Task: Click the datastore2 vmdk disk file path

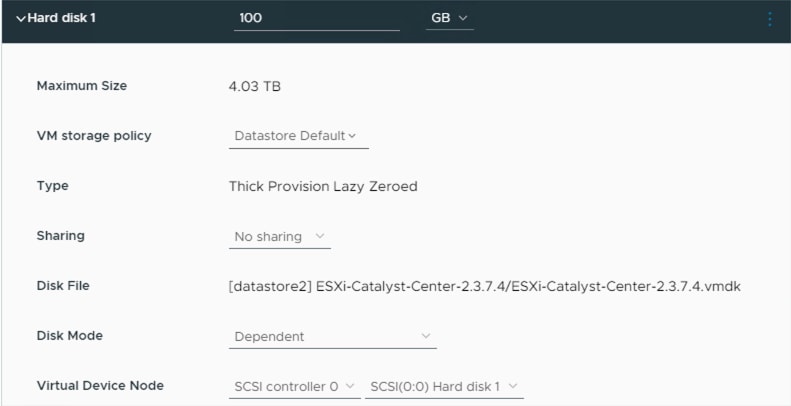Action: (484, 286)
